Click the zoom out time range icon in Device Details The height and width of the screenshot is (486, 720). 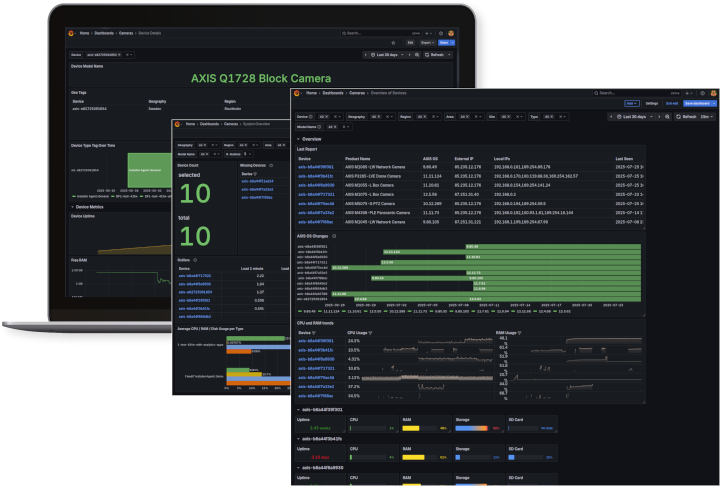click(x=417, y=55)
